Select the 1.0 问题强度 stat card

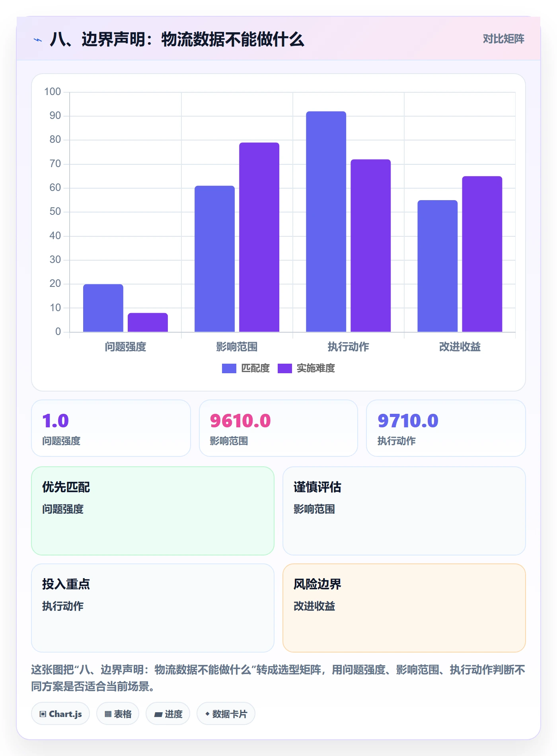(111, 428)
